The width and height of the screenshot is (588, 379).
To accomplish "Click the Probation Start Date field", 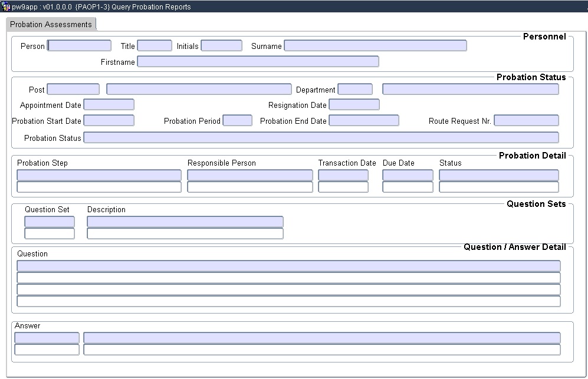I will click(109, 121).
